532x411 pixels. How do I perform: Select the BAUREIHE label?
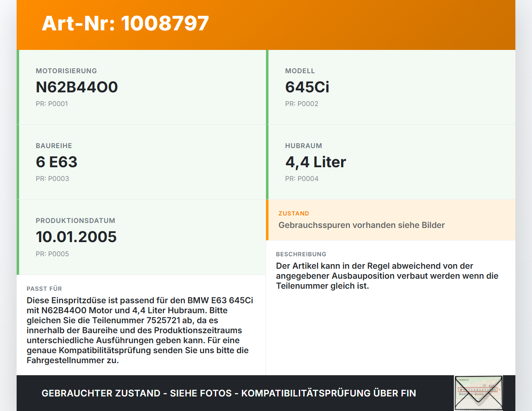(54, 146)
